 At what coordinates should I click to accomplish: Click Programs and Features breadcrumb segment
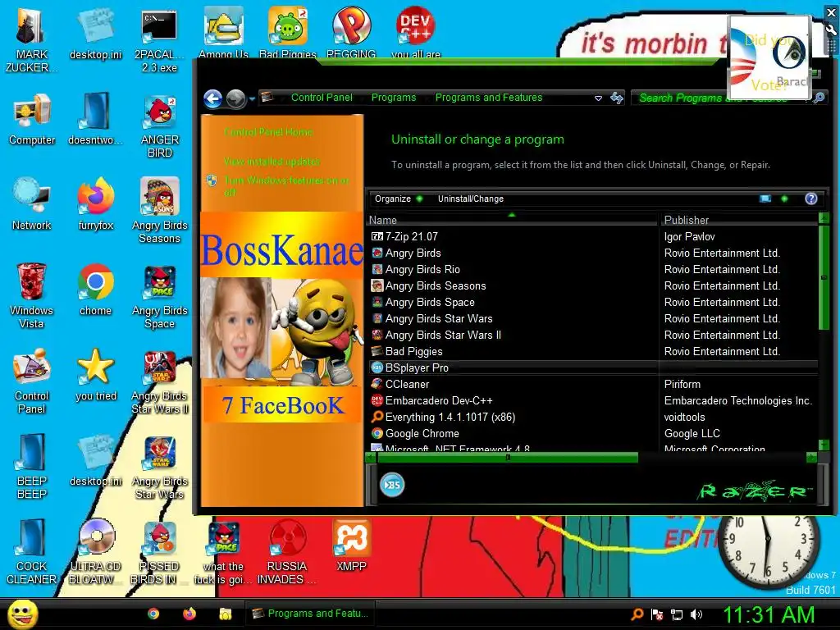click(x=489, y=98)
